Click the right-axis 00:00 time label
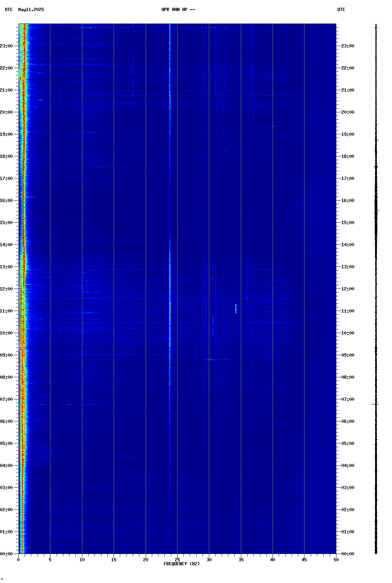The width and height of the screenshot is (392, 583). 348,554
